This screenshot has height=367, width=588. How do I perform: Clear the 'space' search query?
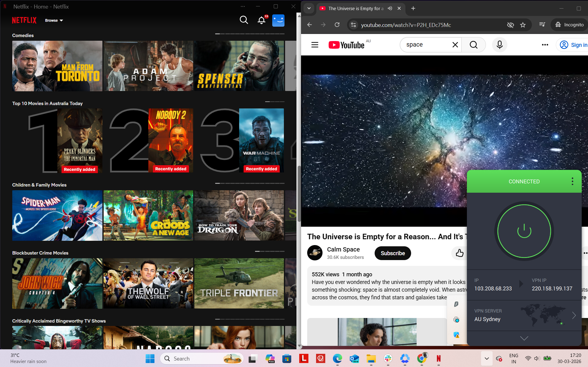(455, 45)
